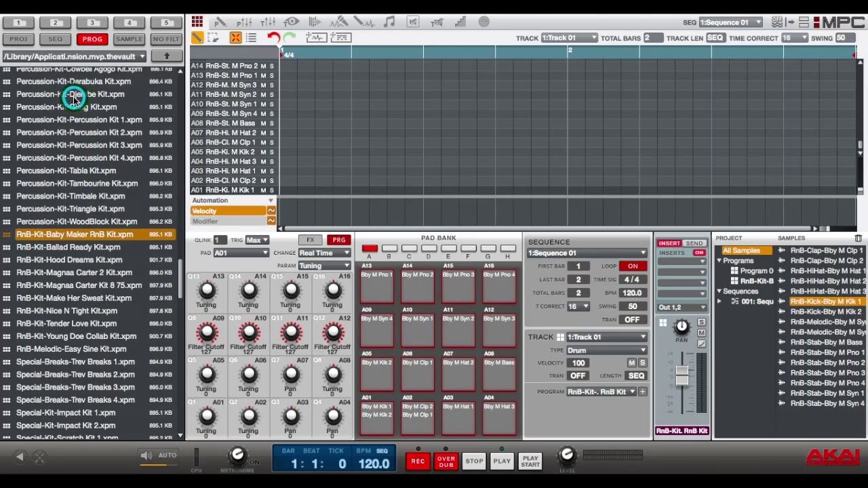The height and width of the screenshot is (488, 868).
Task: Switch to the SEND tab
Action: pyautogui.click(x=694, y=243)
